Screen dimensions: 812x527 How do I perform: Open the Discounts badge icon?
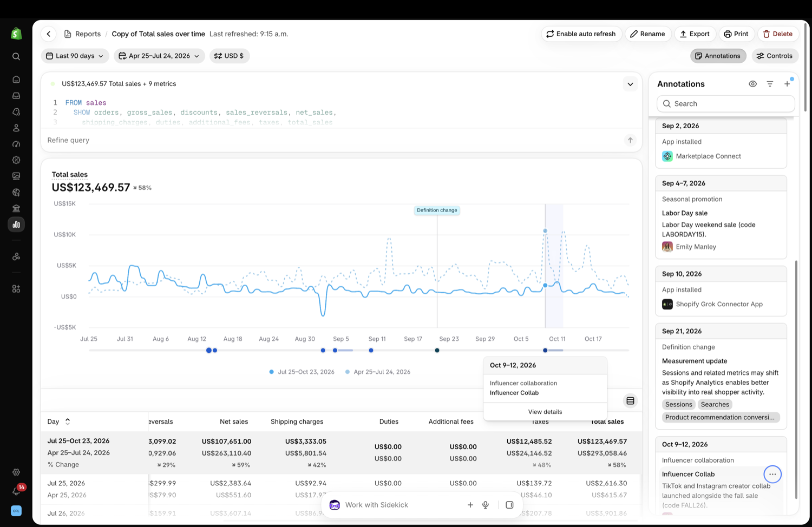click(16, 160)
